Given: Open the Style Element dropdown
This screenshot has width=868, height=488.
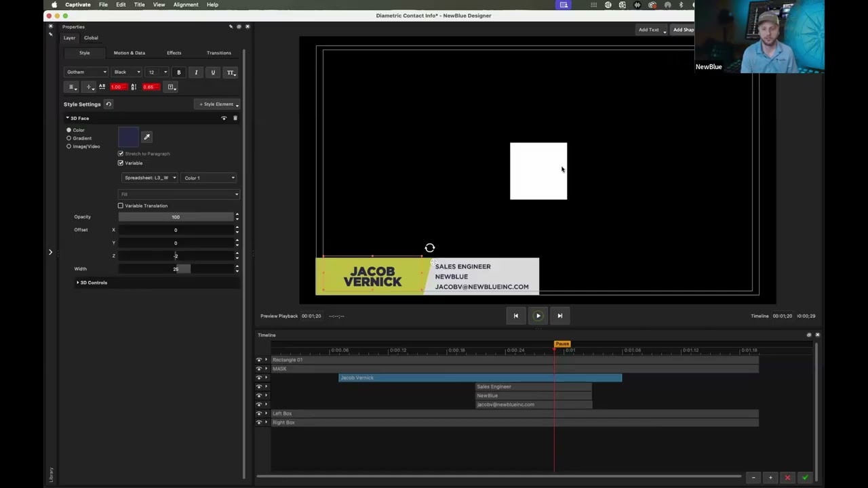Looking at the screenshot, I should click(x=217, y=104).
